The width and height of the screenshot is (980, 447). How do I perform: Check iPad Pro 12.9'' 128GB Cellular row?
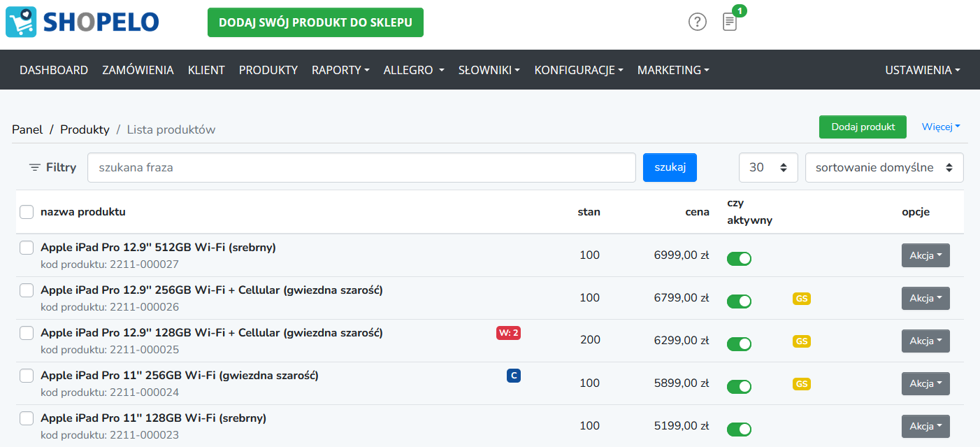click(27, 333)
